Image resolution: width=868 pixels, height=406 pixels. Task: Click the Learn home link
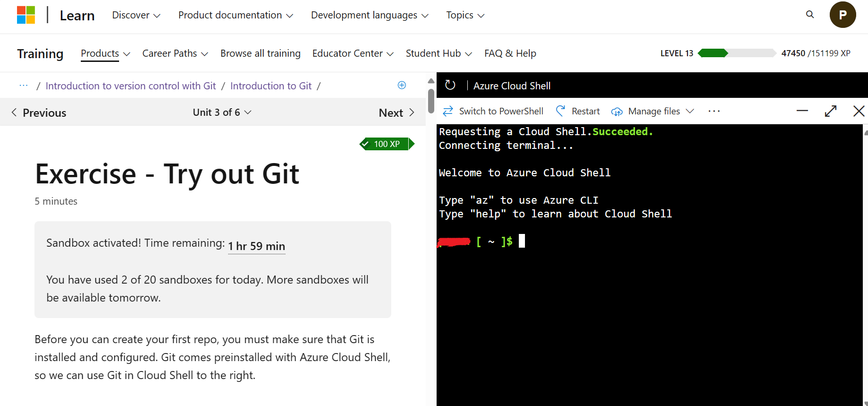(77, 16)
